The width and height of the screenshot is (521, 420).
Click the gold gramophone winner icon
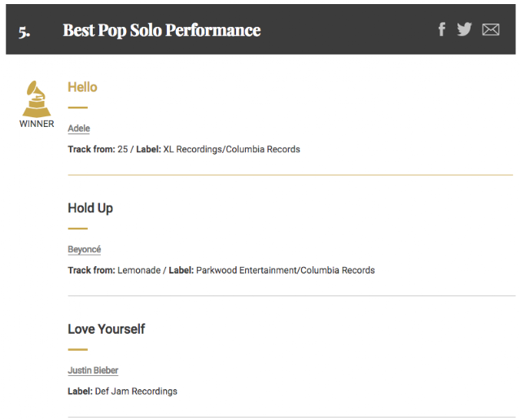(x=37, y=99)
